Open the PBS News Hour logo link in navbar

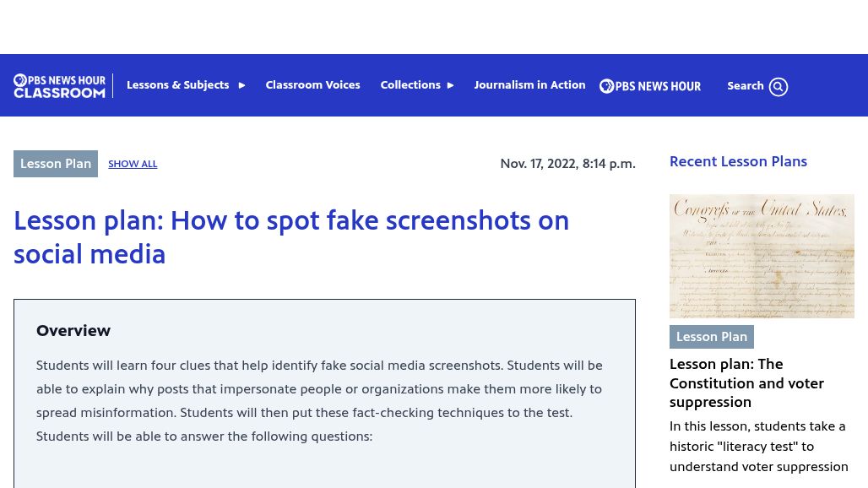[650, 85]
